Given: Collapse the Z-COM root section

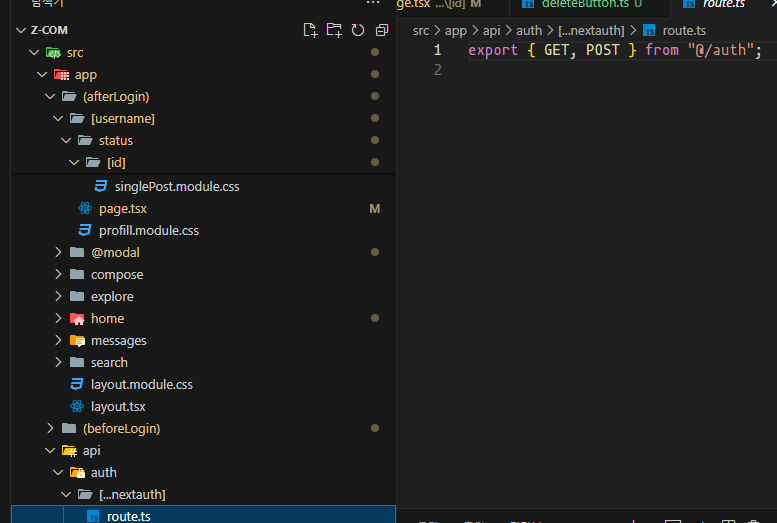Looking at the screenshot, I should point(21,30).
